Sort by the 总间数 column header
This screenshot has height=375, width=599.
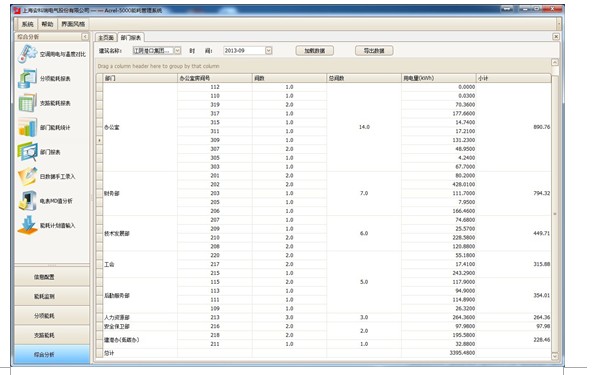click(x=364, y=78)
